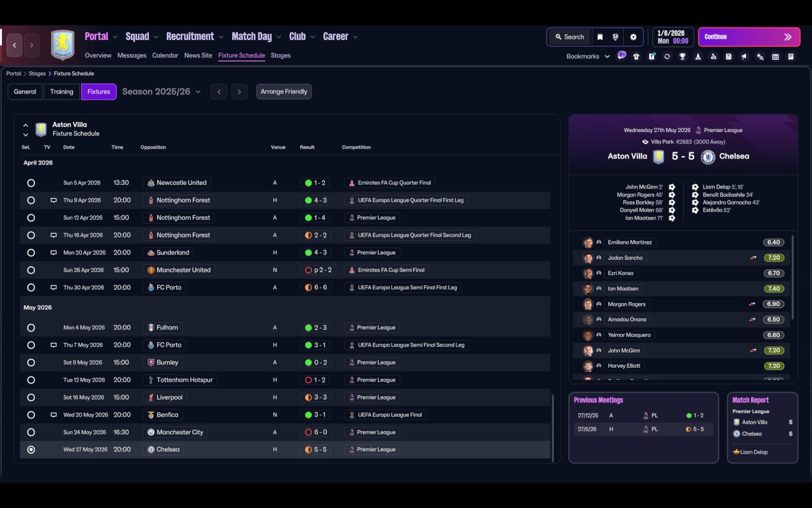This screenshot has width=812, height=508.
Task: Click the person search icon in the bookmarks bar
Action: coord(714,57)
